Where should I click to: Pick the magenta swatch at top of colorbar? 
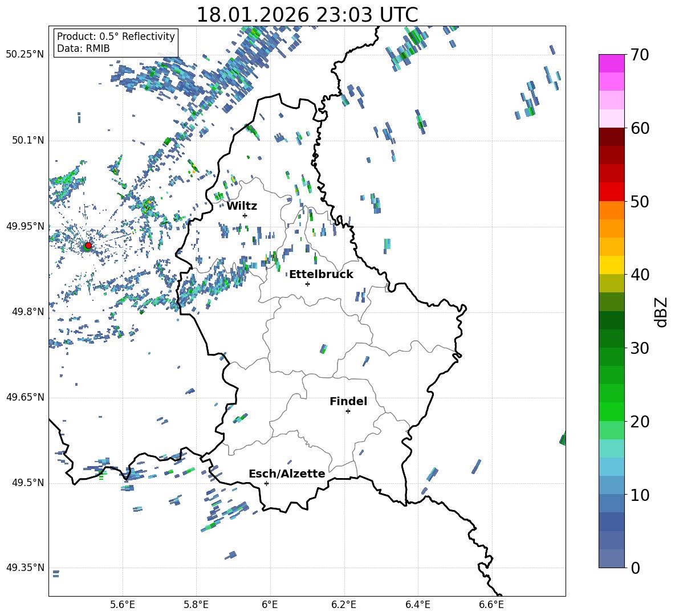pos(612,63)
